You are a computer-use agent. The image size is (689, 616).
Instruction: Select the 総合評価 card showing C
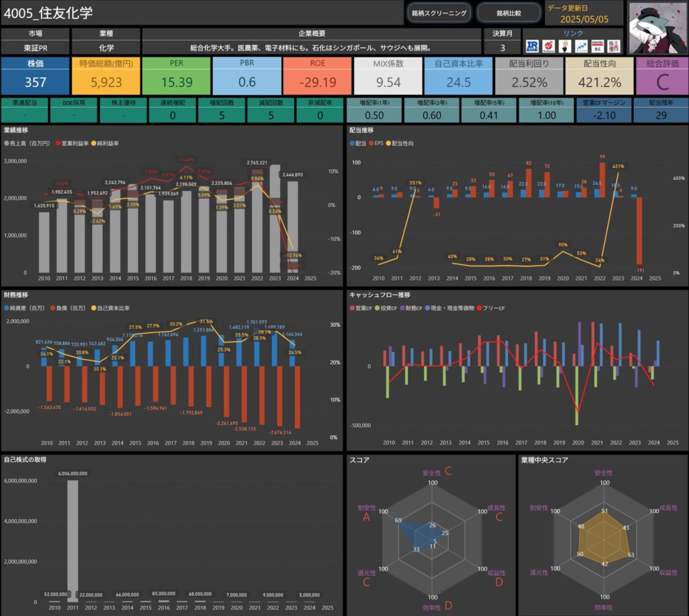coord(662,75)
